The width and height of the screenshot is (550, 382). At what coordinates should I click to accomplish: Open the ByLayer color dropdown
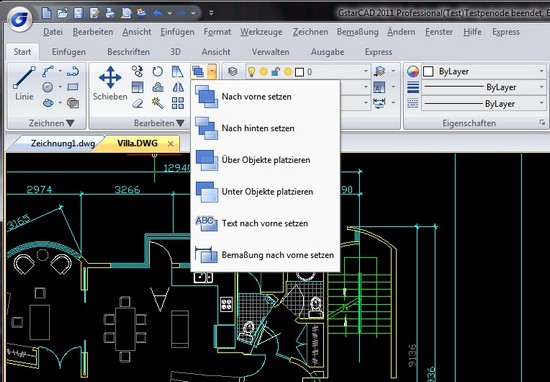[x=484, y=72]
